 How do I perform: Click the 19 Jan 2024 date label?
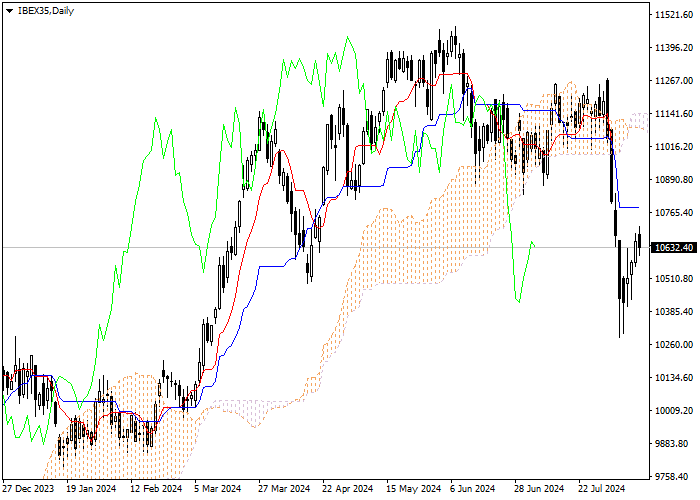tap(92, 489)
